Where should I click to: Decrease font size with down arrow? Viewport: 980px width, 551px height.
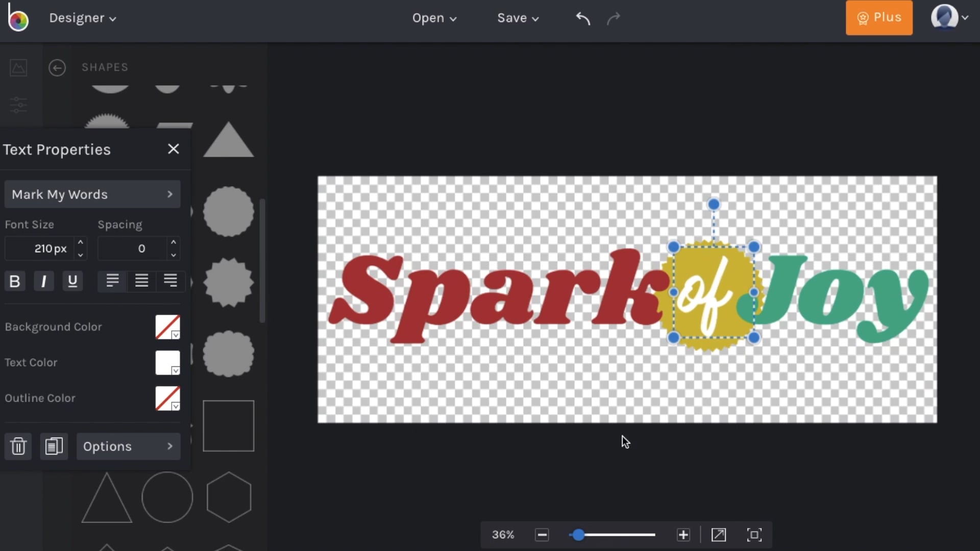click(80, 255)
